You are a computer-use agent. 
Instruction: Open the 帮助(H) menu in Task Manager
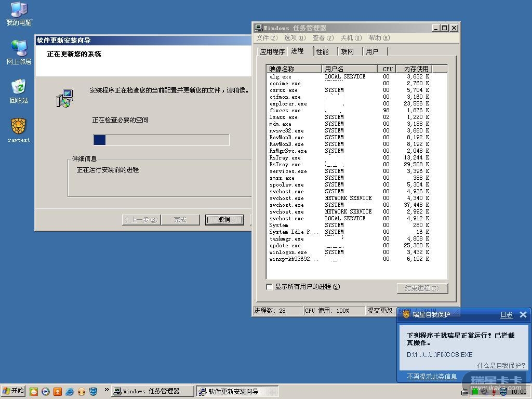[379, 38]
